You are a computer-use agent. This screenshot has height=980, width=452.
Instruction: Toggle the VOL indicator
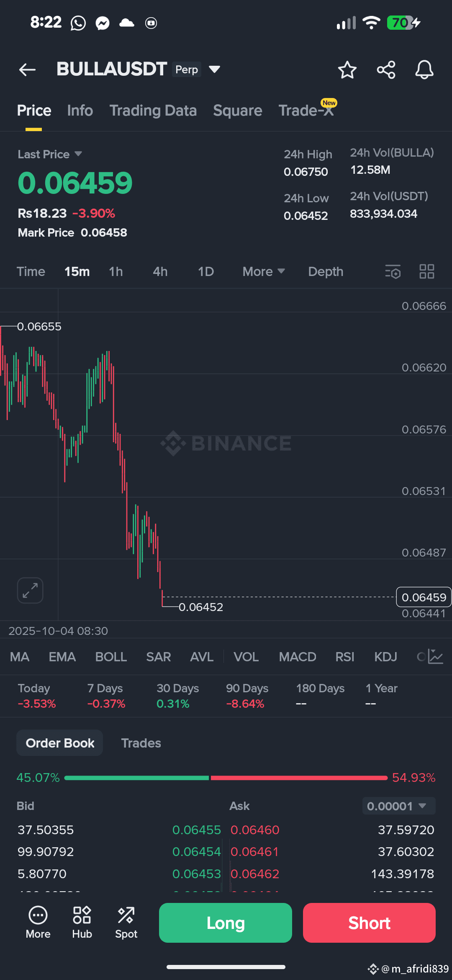[246, 657]
